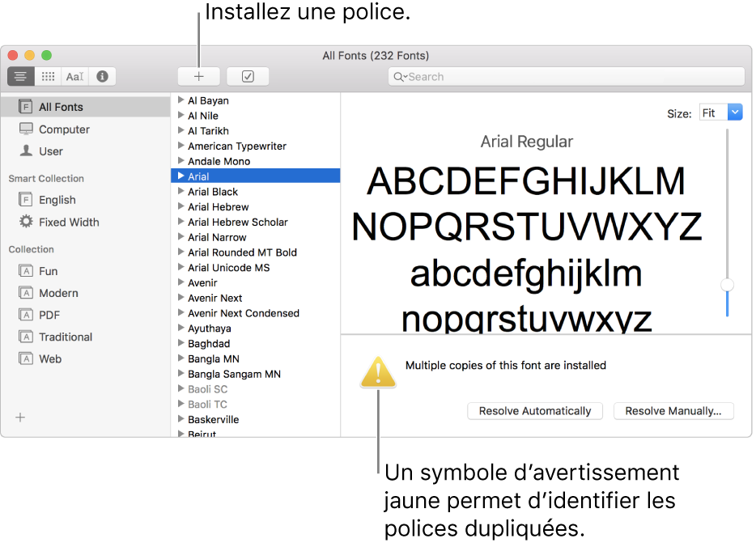Click the Computer monitor icon
This screenshot has width=756, height=547.
point(26,129)
